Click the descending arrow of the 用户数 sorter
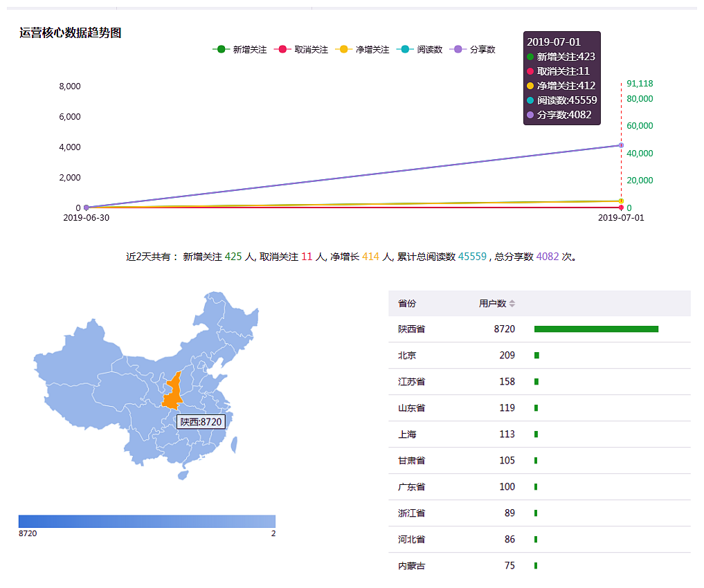The image size is (704, 588). tap(512, 305)
